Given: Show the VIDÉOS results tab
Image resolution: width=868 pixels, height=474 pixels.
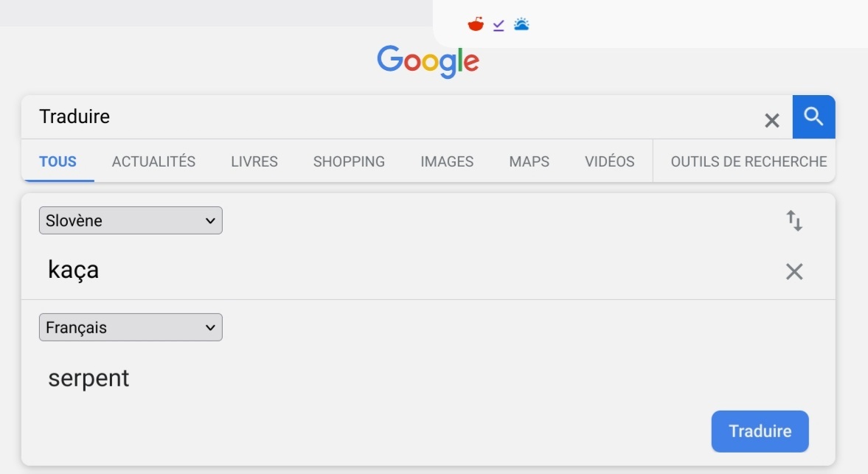Looking at the screenshot, I should (609, 161).
